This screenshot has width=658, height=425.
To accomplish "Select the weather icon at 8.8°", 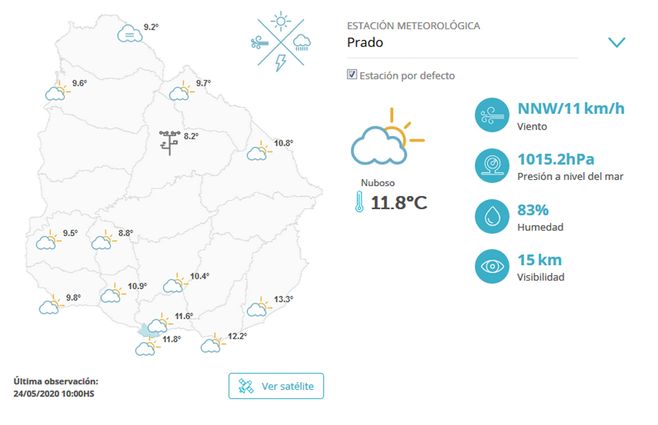I will tap(103, 240).
